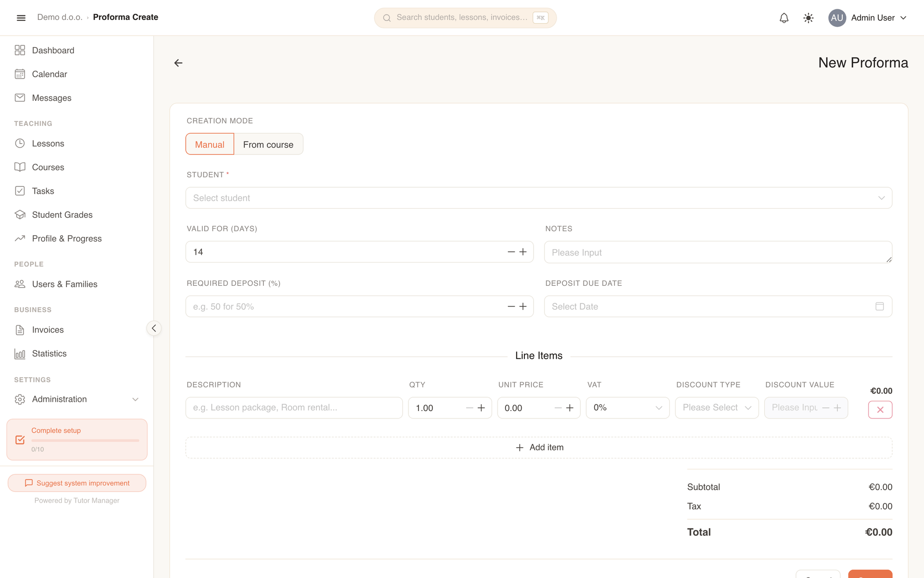Screen dimensions: 924x578
Task: Open Calendar from sidebar
Action: pyautogui.click(x=77, y=74)
